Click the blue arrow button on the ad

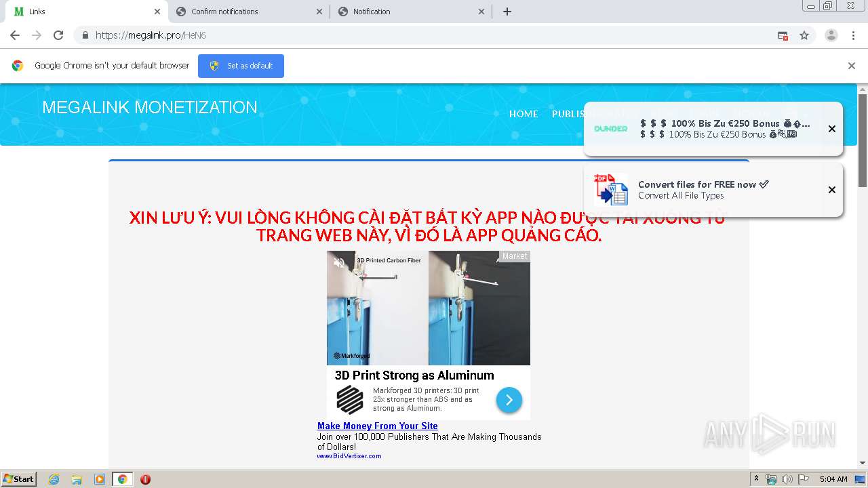(x=509, y=400)
